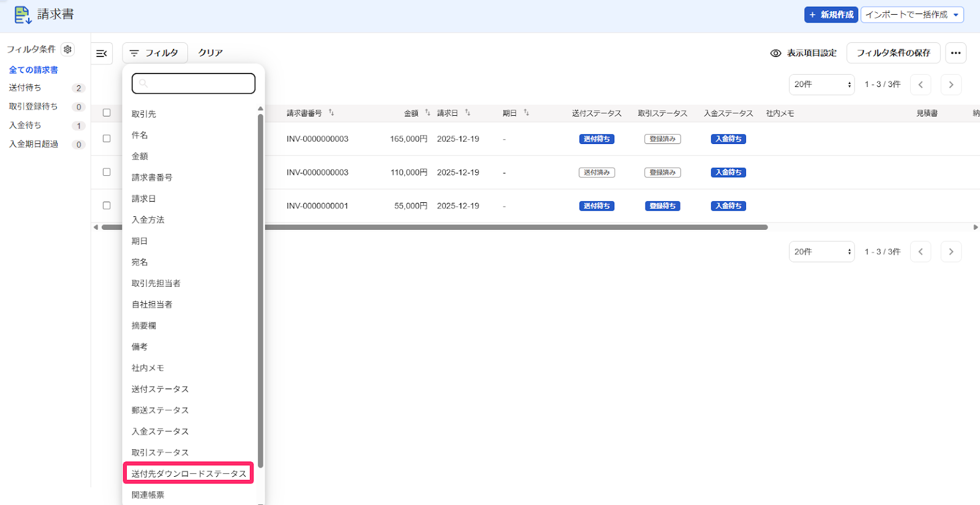Focus the filter search input field
The width and height of the screenshot is (980, 505).
[194, 83]
